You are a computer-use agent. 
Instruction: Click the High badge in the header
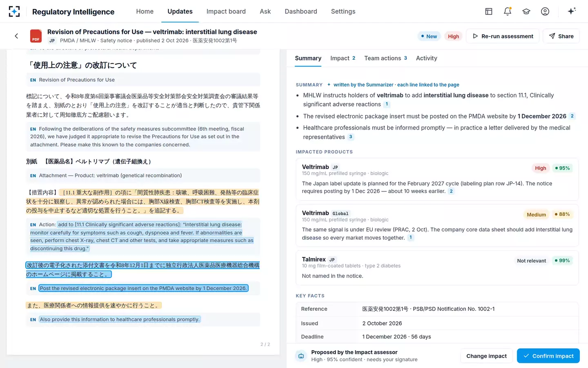click(453, 36)
